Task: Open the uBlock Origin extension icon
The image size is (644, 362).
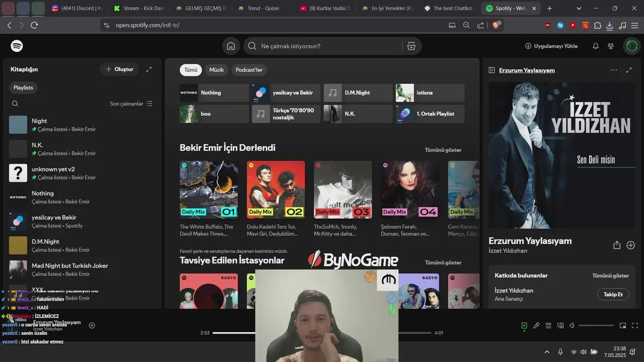Action: click(x=548, y=25)
